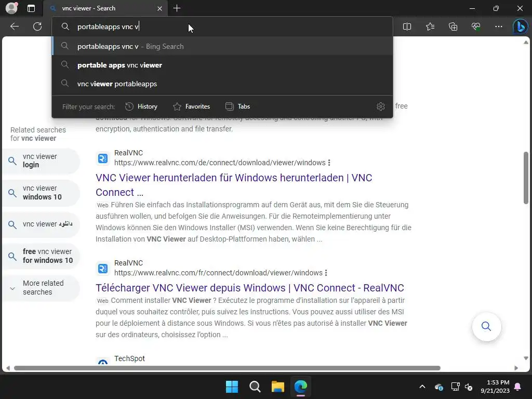Open 'VNC Viewer herunterladen für Windows' result

[234, 185]
